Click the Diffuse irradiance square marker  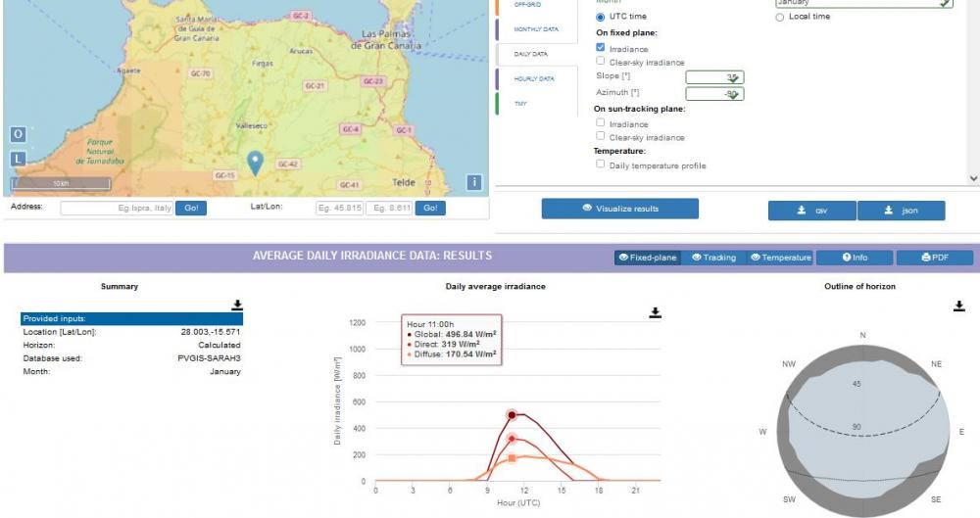tap(512, 458)
